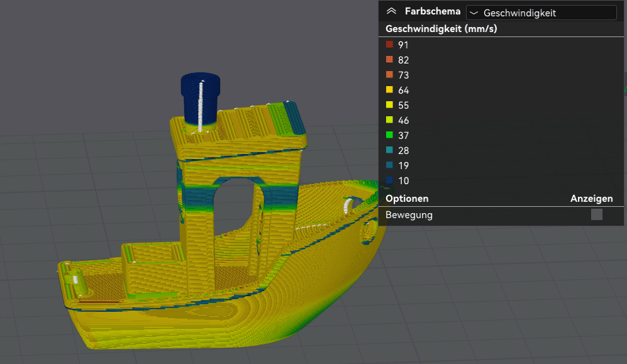The width and height of the screenshot is (627, 364).
Task: Click the red swatch for speed 91
Action: [389, 45]
